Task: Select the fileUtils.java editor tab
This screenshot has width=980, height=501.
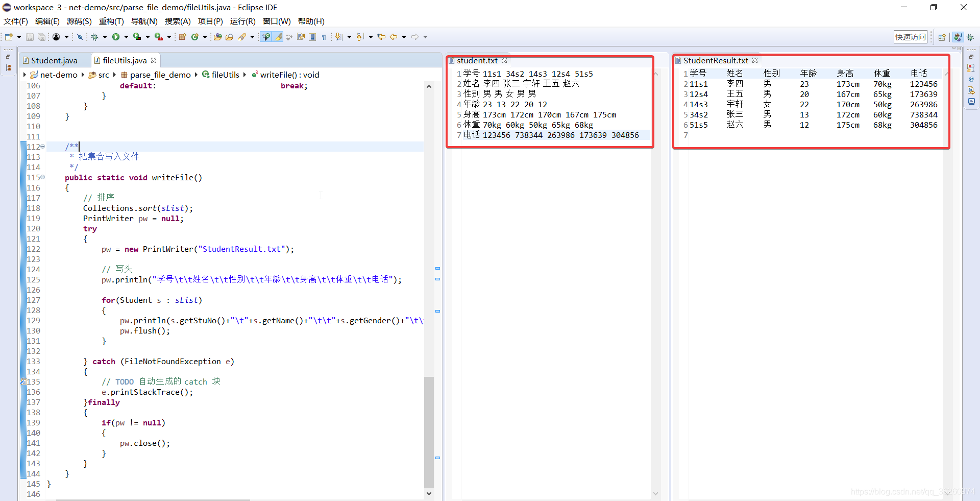Action: pyautogui.click(x=125, y=60)
